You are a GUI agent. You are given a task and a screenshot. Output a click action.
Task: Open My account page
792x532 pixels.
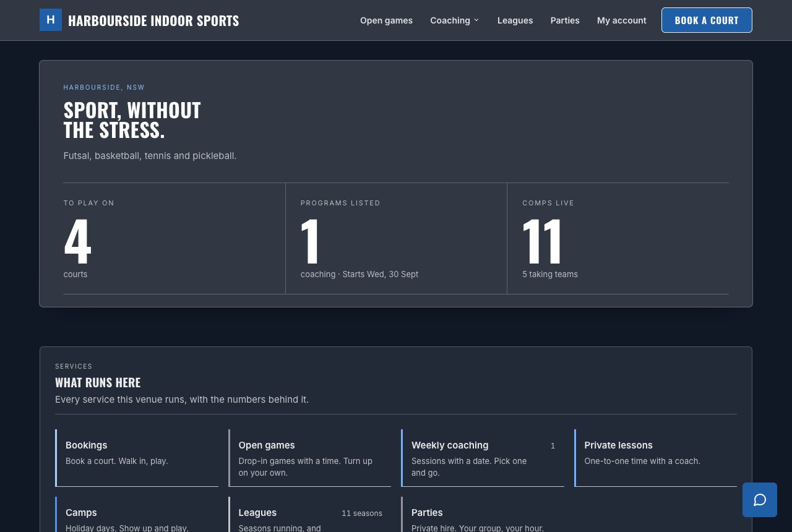coord(622,20)
